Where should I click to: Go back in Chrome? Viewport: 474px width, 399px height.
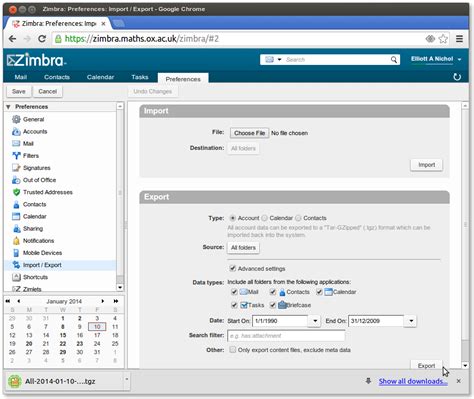(12, 39)
